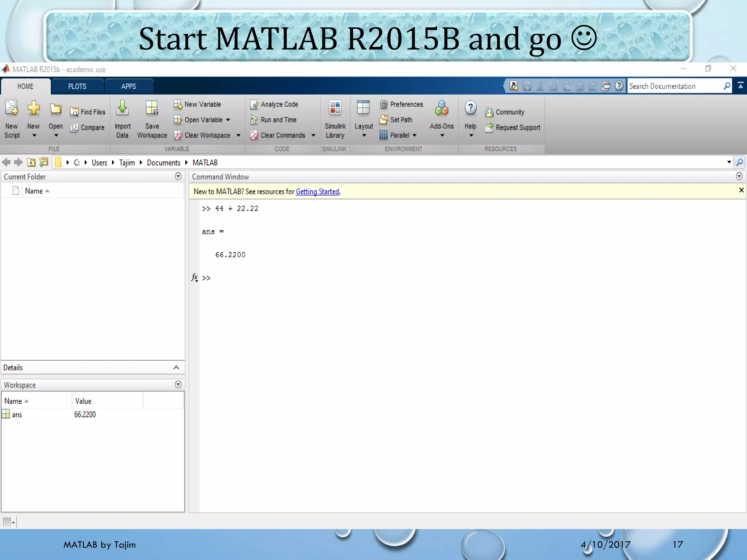The width and height of the screenshot is (747, 560).
Task: Click switch windows icon in quick access toolbar
Action: click(606, 86)
